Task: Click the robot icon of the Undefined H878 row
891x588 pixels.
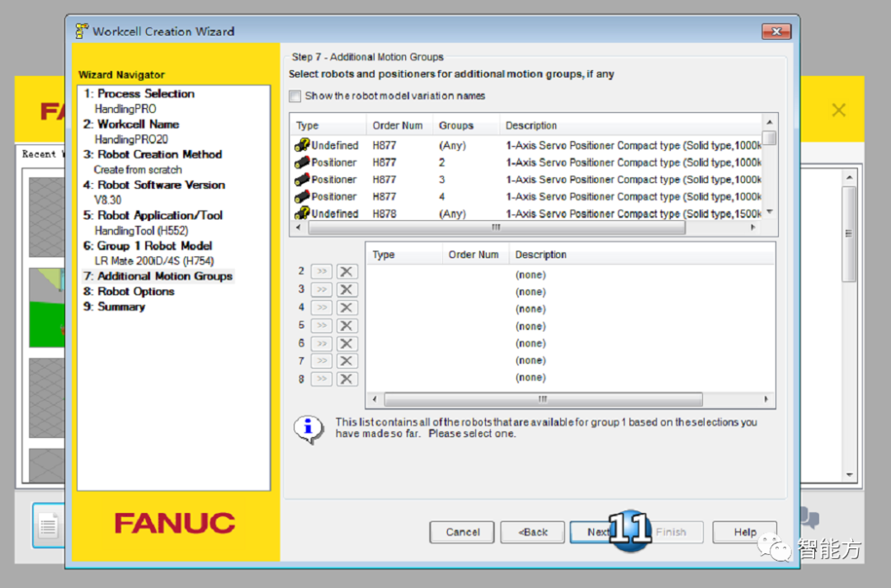Action: pyautogui.click(x=302, y=213)
